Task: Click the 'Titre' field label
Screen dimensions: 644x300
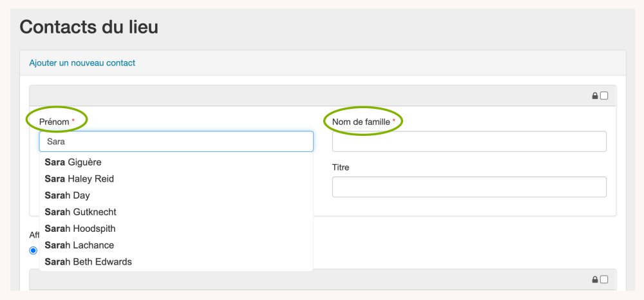Action: (341, 167)
